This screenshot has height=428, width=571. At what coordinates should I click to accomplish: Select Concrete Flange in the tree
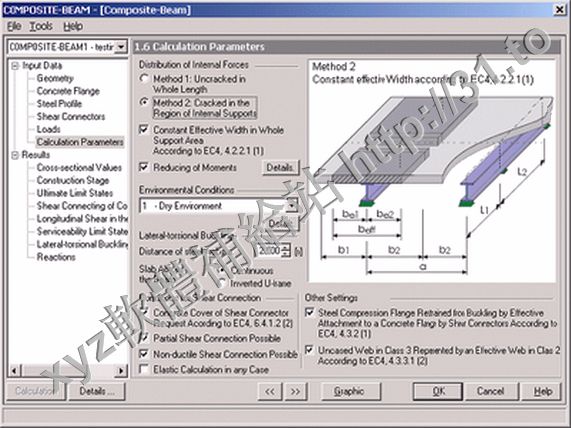click(x=68, y=91)
